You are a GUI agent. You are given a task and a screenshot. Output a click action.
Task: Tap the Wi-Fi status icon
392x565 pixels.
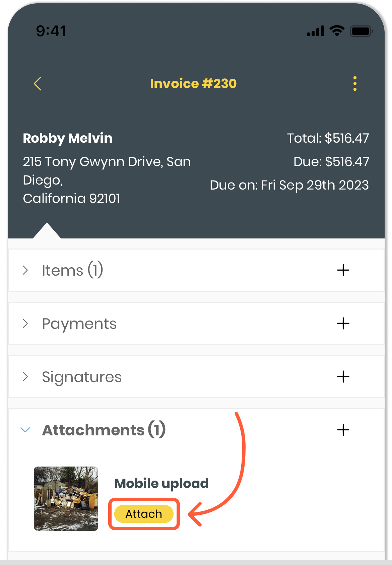[337, 31]
